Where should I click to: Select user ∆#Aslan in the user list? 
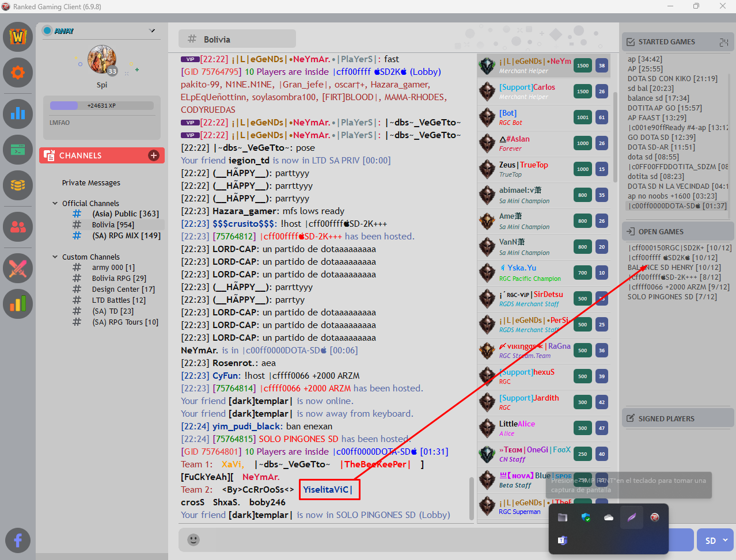[x=543, y=143]
